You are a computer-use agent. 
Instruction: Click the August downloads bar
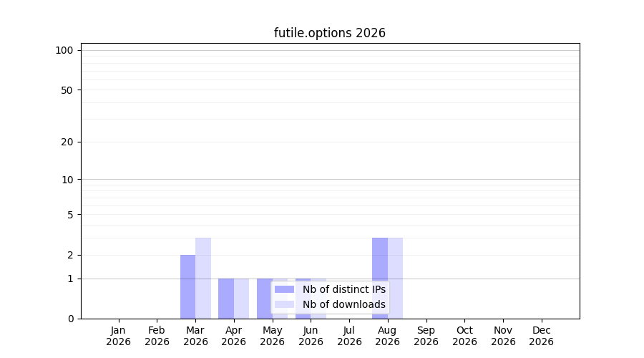pos(395,279)
